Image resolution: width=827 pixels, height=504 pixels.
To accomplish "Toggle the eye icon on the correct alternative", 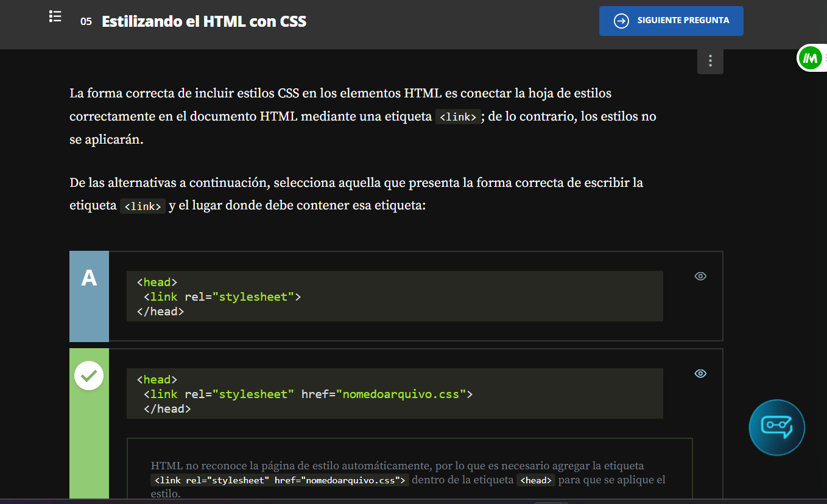I will point(700,374).
